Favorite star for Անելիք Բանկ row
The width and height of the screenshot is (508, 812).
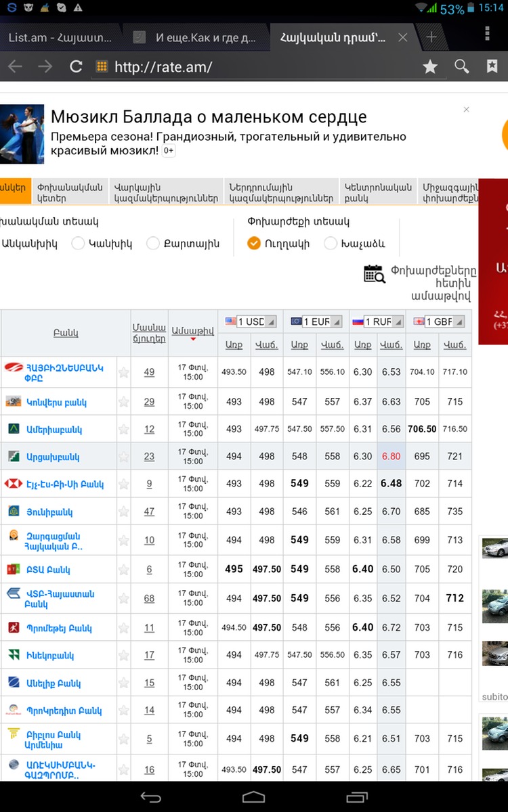(124, 683)
